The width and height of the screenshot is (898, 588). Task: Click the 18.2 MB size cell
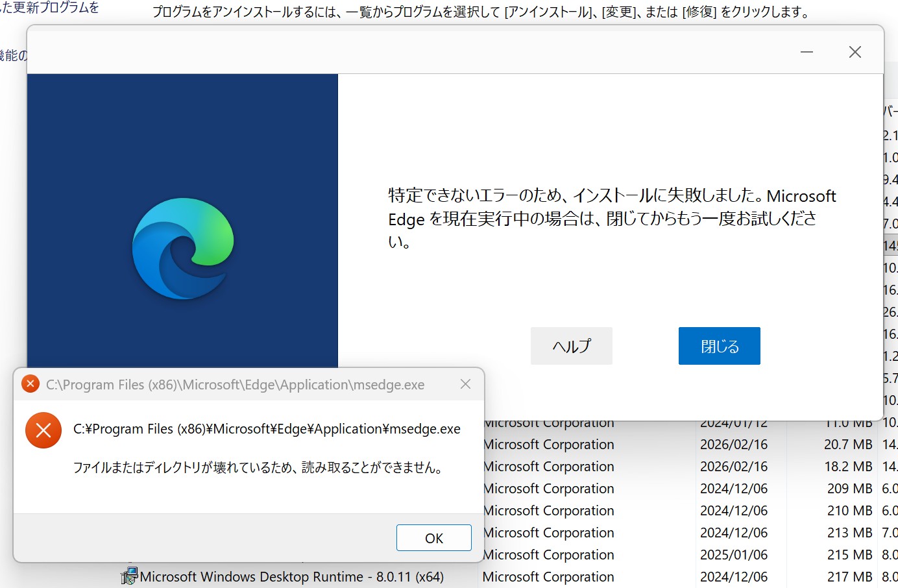pos(848,467)
